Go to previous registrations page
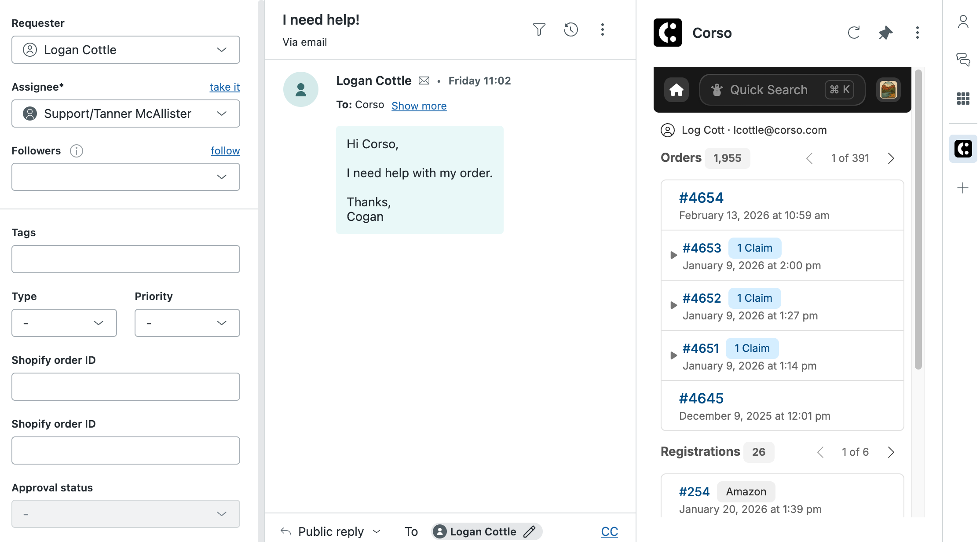 820,452
